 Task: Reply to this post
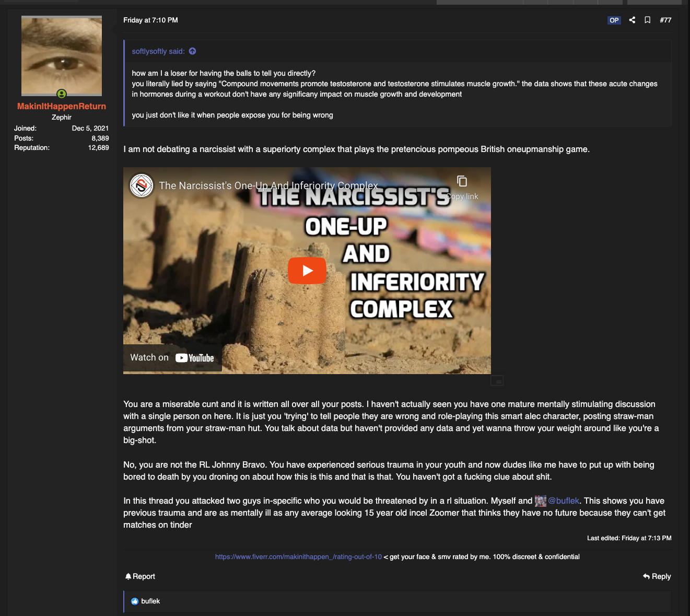657,576
